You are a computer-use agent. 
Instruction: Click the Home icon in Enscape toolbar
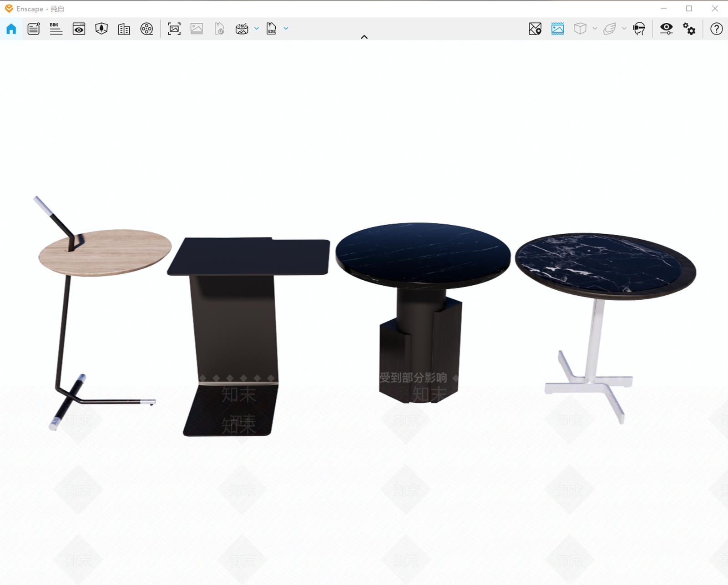pyautogui.click(x=11, y=29)
